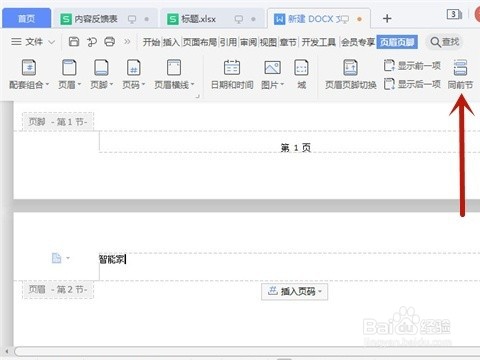Image resolution: width=480 pixels, height=360 pixels.
Task: Click the monitor icon on 内容反馈表 tab
Action: point(132,19)
